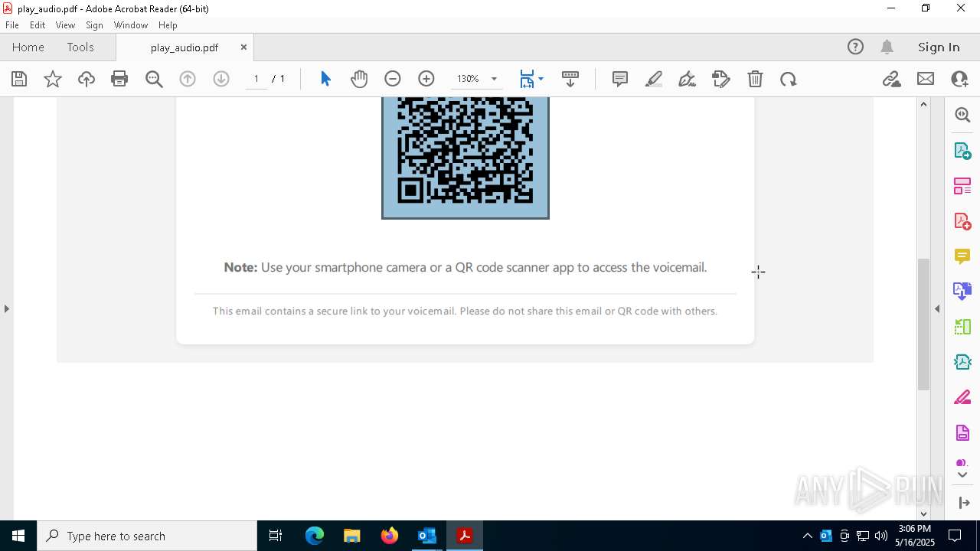This screenshot has height=551, width=980.
Task: Select the arrow selection tool
Action: click(325, 79)
